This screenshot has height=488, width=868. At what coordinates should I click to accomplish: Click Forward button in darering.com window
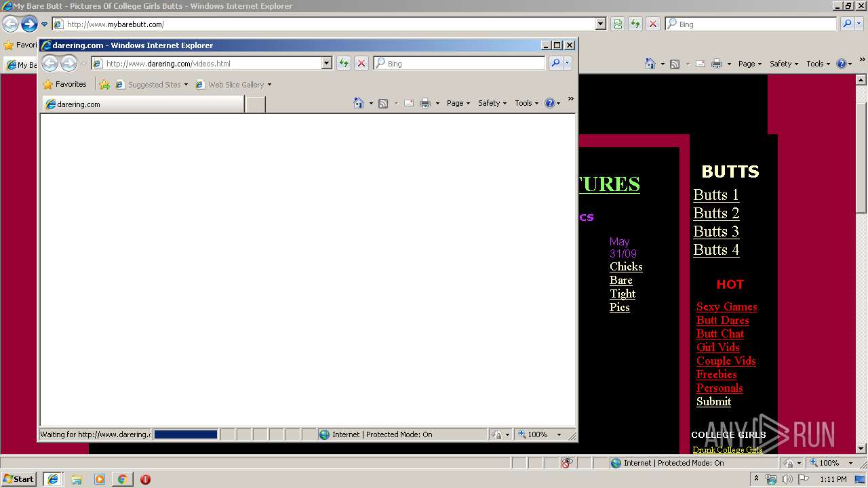coord(68,64)
